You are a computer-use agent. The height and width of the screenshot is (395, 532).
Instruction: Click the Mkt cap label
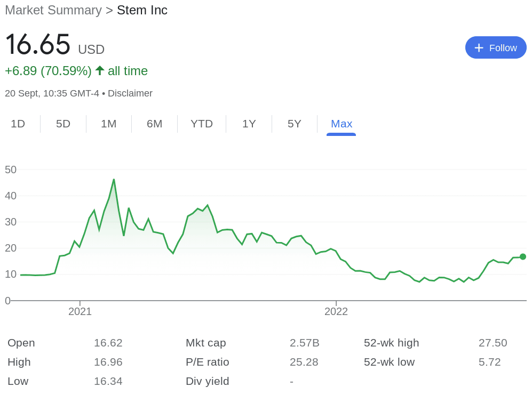tap(205, 343)
